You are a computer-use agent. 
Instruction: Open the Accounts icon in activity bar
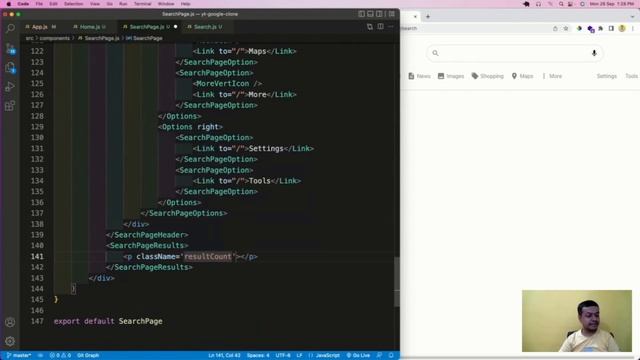(x=10, y=322)
